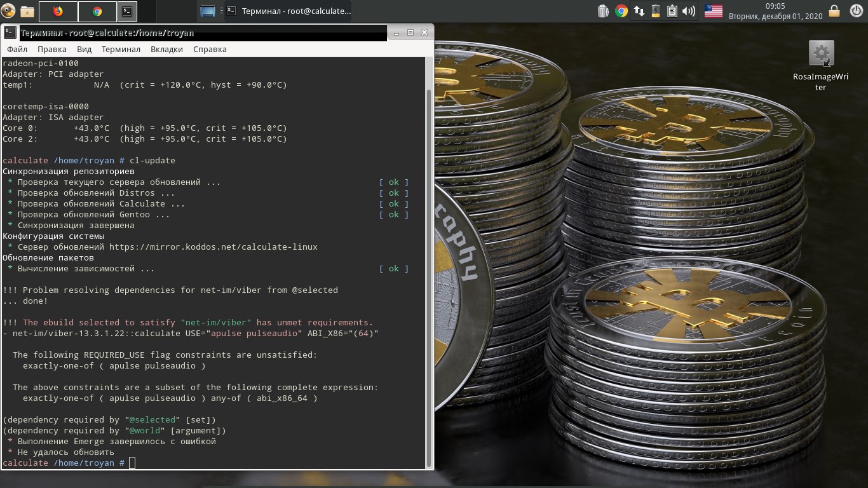Click the terminal window menu icon in the title bar

11,32
